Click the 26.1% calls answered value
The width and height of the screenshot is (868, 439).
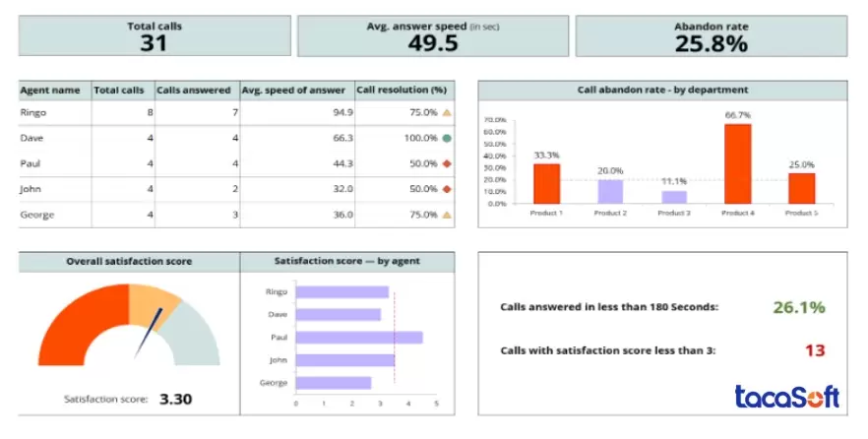[x=799, y=307]
